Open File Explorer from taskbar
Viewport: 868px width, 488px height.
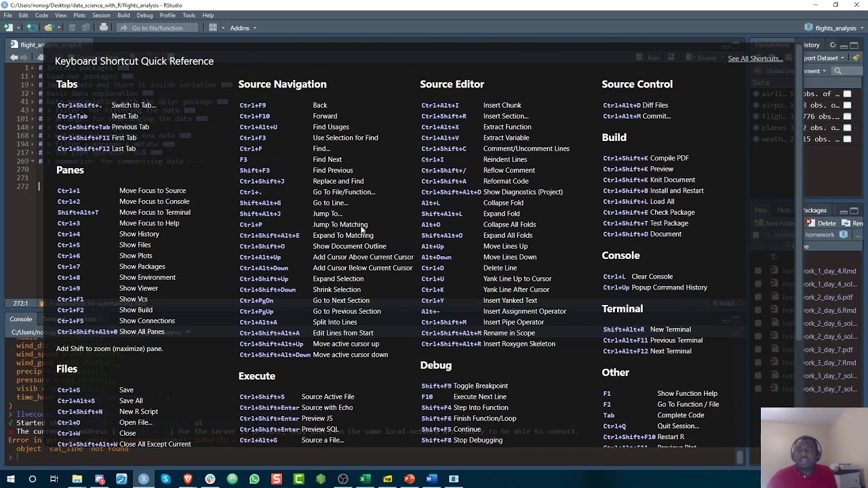tap(77, 479)
